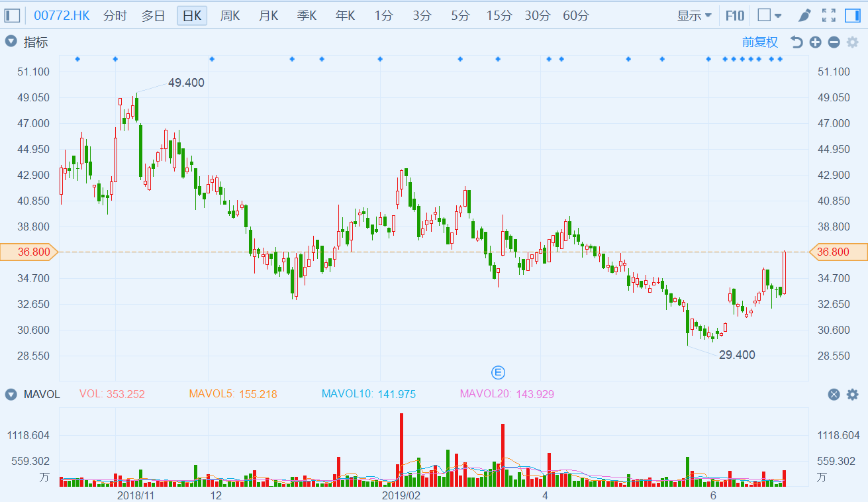Toggle 前复权 price adjustment mode
Screen dimensions: 868x502
(x=760, y=42)
